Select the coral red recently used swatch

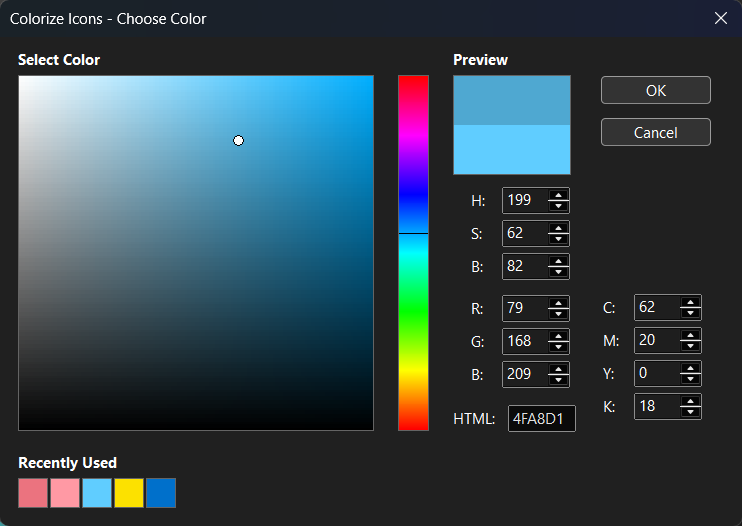coord(33,493)
